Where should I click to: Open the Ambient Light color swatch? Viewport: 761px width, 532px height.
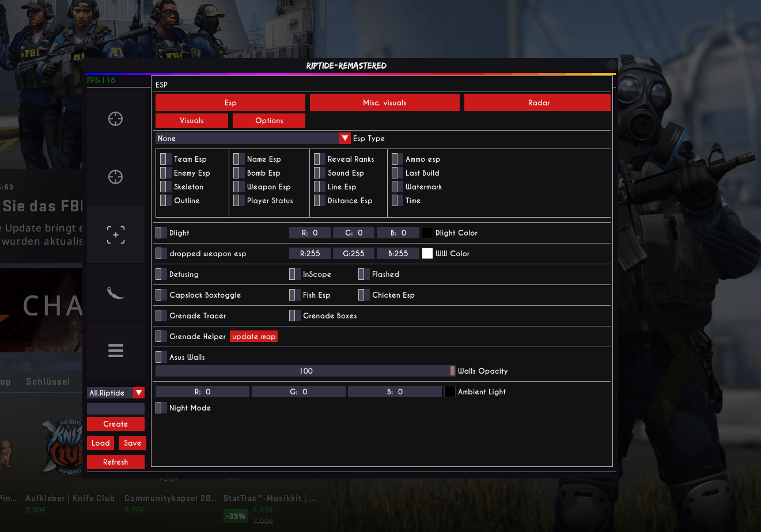450,392
